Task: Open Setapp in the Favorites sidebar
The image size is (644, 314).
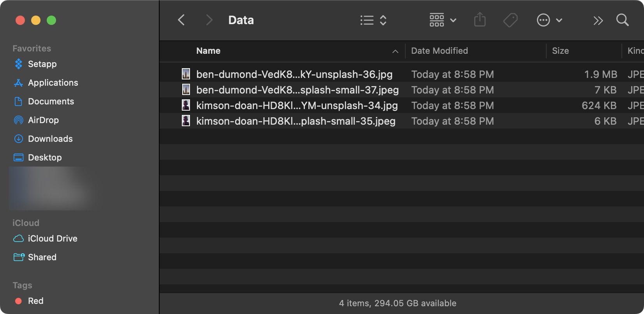Action: (42, 64)
